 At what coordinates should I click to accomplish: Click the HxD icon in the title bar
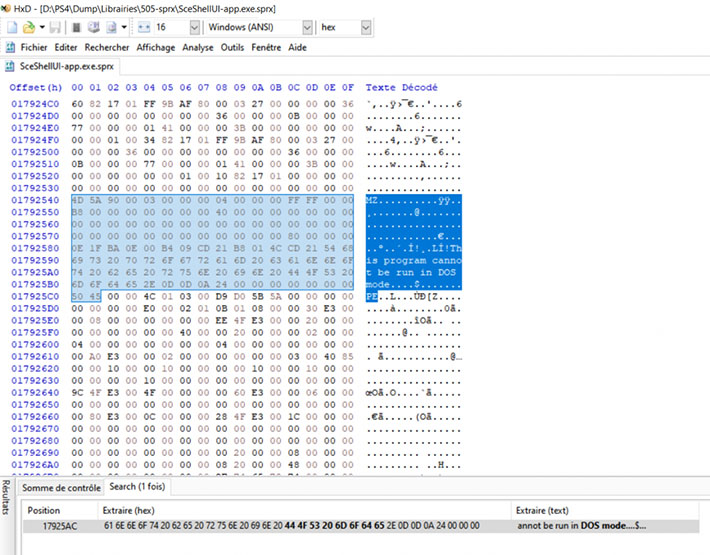(x=6, y=8)
